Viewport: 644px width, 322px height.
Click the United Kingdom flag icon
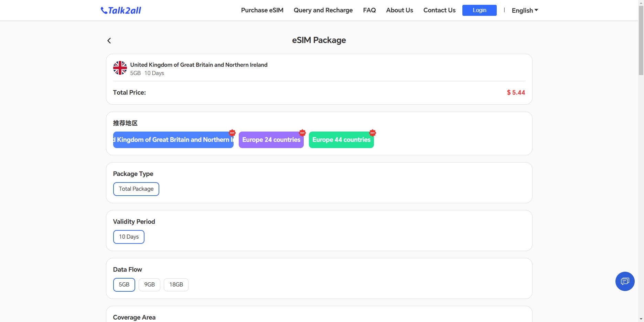(x=120, y=68)
